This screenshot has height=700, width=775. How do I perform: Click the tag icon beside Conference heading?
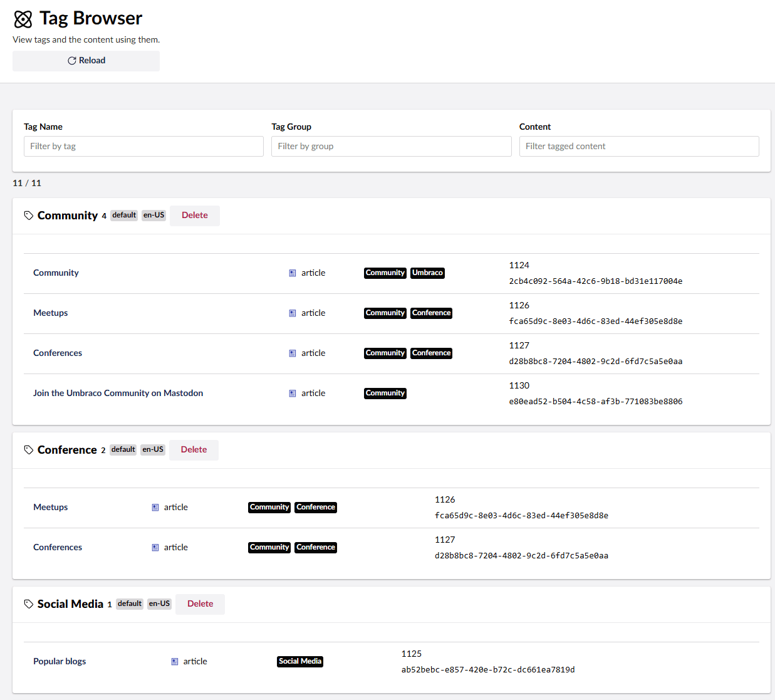pyautogui.click(x=29, y=450)
